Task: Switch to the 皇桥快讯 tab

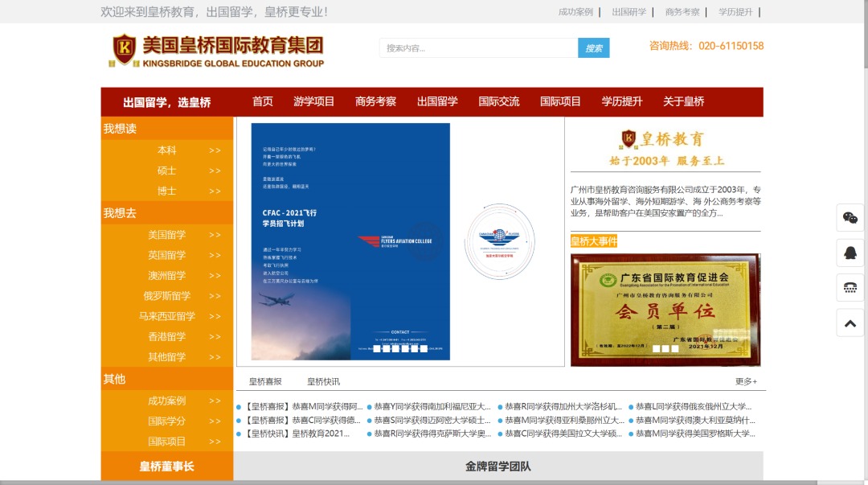Action: 323,381
